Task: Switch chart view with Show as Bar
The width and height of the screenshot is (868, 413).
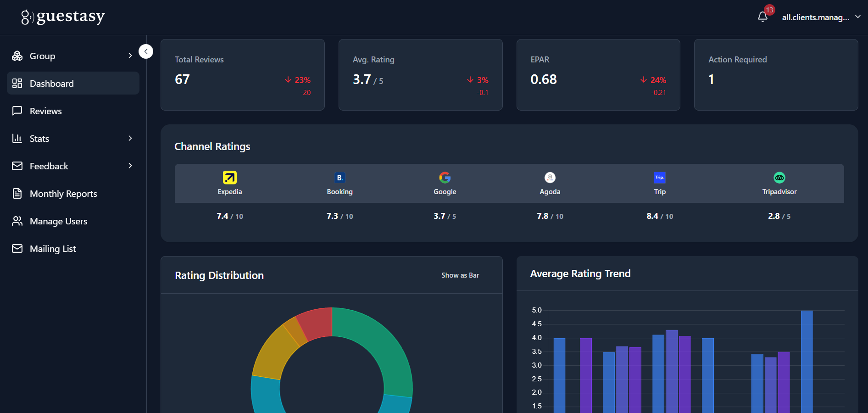Action: tap(460, 275)
